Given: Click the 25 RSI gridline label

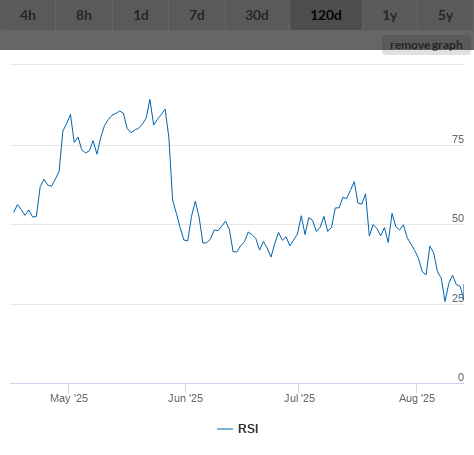Looking at the screenshot, I should (x=458, y=298).
